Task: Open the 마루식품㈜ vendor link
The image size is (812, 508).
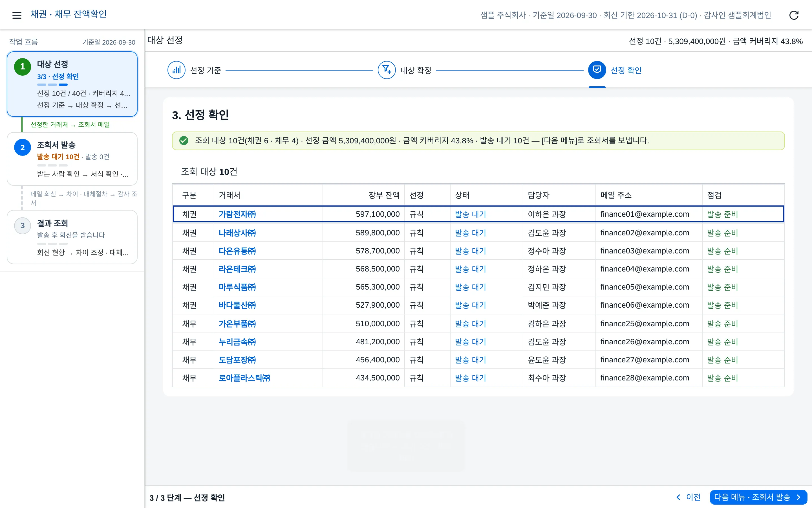Action: (237, 287)
